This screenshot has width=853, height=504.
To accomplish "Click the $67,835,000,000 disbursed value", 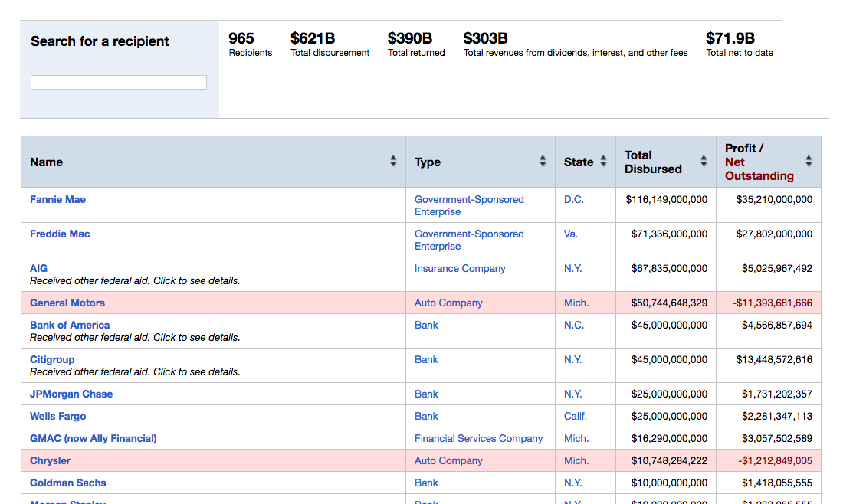I will 669,268.
